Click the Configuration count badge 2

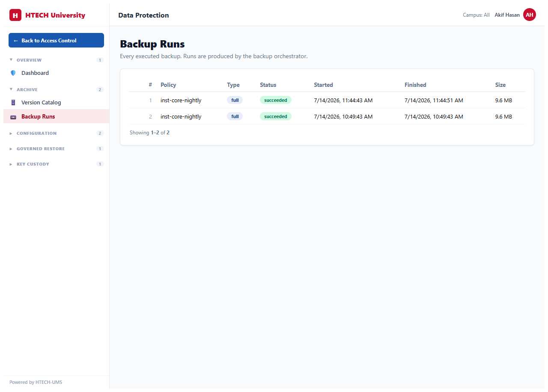coord(100,133)
